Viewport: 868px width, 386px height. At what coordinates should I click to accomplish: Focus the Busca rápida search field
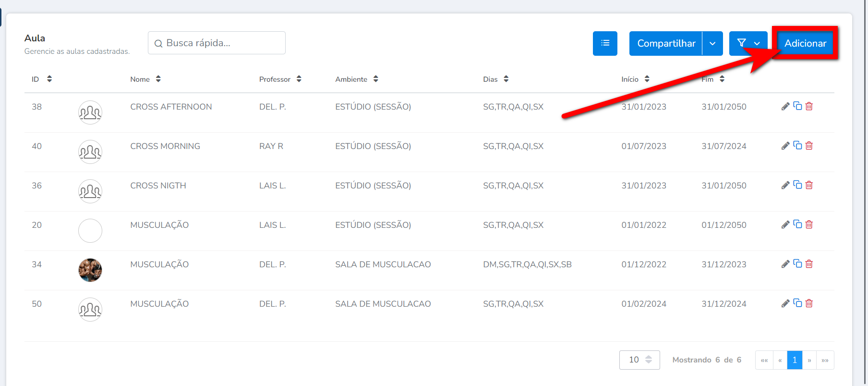[x=217, y=43]
